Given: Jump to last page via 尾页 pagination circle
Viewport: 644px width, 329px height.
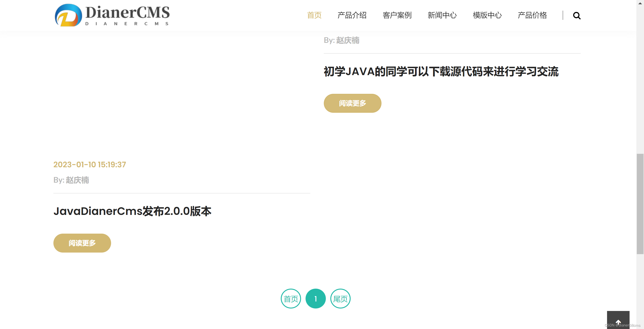Looking at the screenshot, I should point(340,299).
